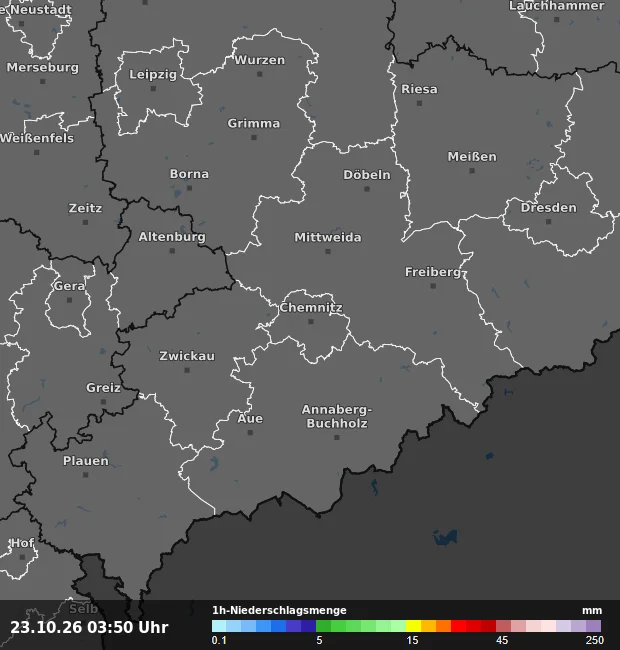The width and height of the screenshot is (620, 650).
Task: Click the Lauchhammer city marker square
Action: (557, 19)
